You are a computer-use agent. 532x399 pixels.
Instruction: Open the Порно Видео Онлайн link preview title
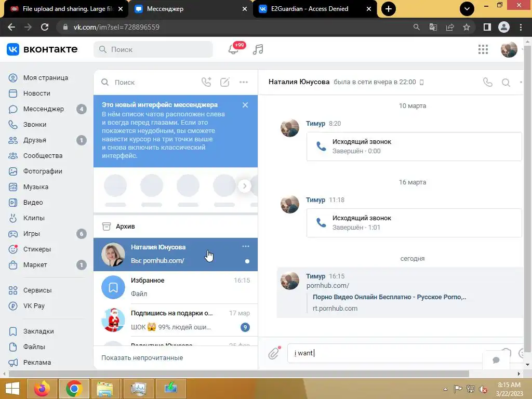coord(389,297)
